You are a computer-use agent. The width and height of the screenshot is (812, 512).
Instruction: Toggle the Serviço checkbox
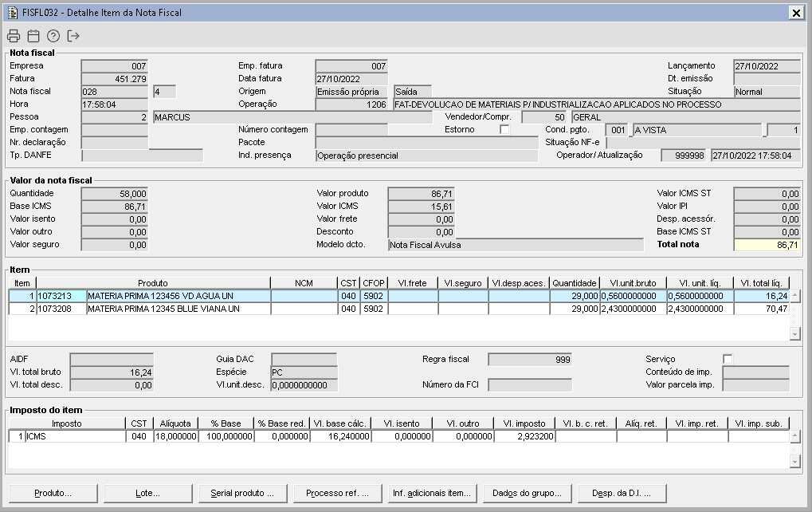pos(728,359)
